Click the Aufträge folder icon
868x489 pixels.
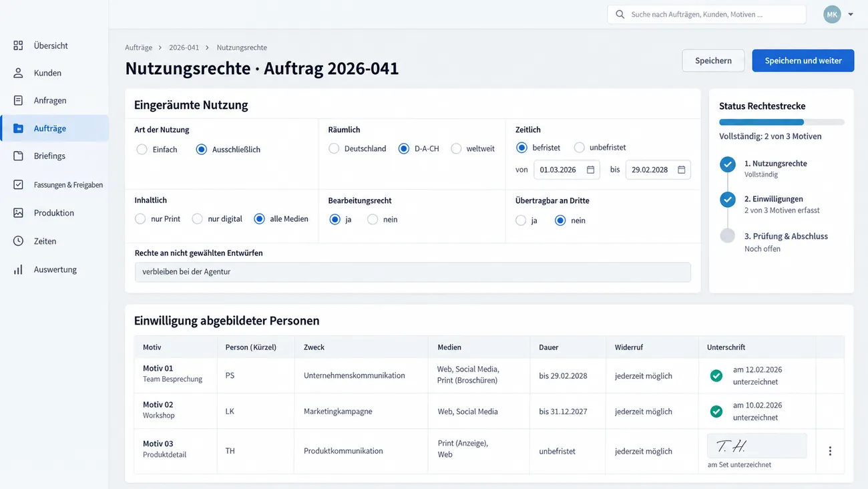pyautogui.click(x=18, y=128)
